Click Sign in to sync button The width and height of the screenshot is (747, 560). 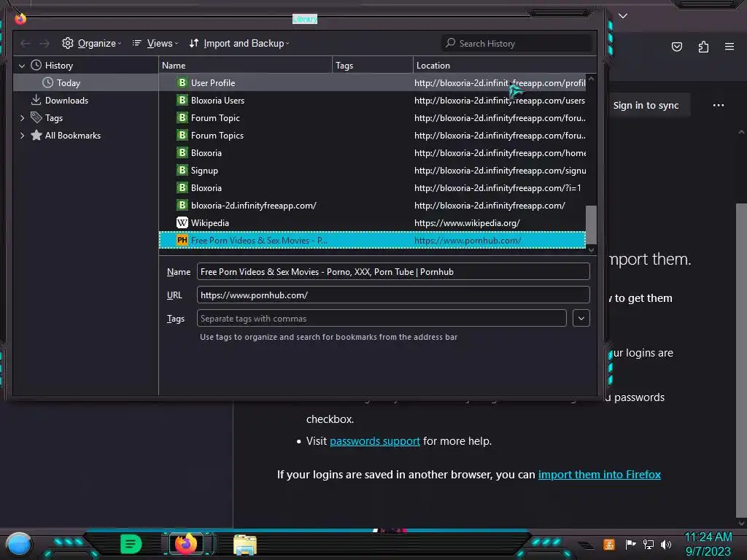646,106
